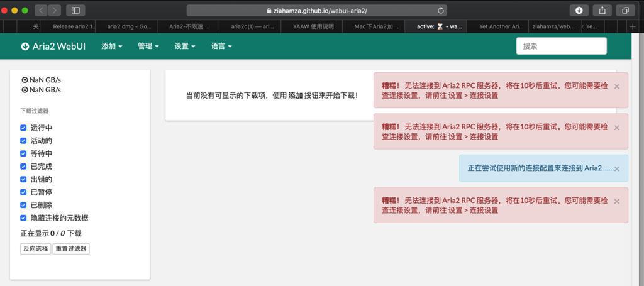
Task: Open the Safari share icon
Action: (x=602, y=10)
